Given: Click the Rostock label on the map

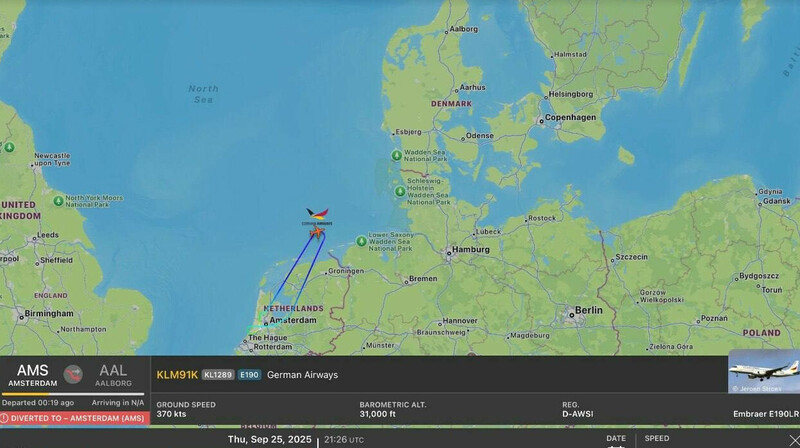Looking at the screenshot, I should (542, 218).
